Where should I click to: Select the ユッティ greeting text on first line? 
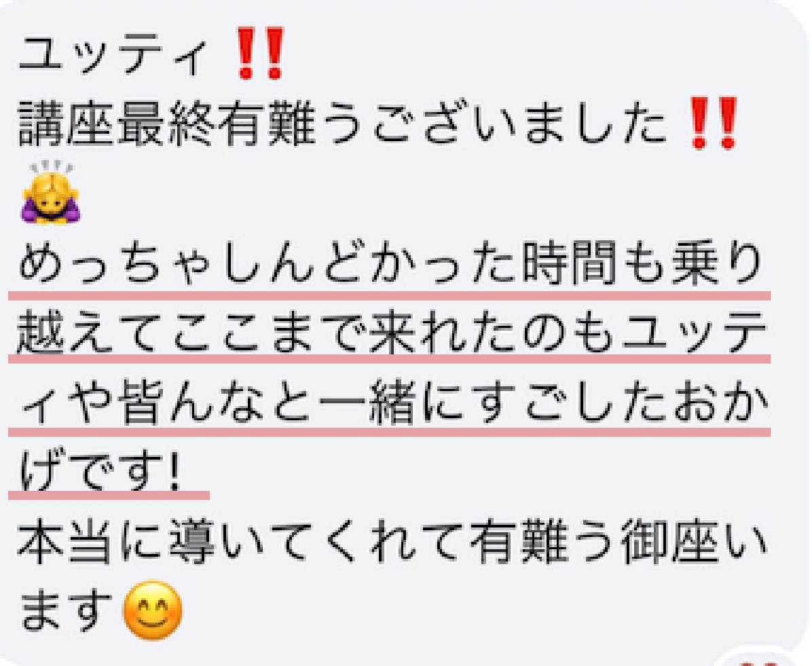click(113, 56)
